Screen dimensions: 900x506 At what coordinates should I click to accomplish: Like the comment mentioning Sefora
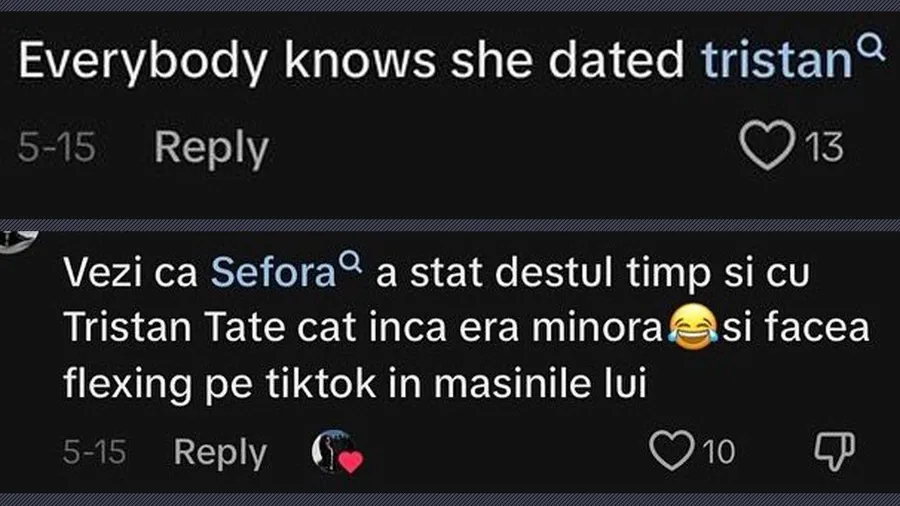tap(671, 451)
